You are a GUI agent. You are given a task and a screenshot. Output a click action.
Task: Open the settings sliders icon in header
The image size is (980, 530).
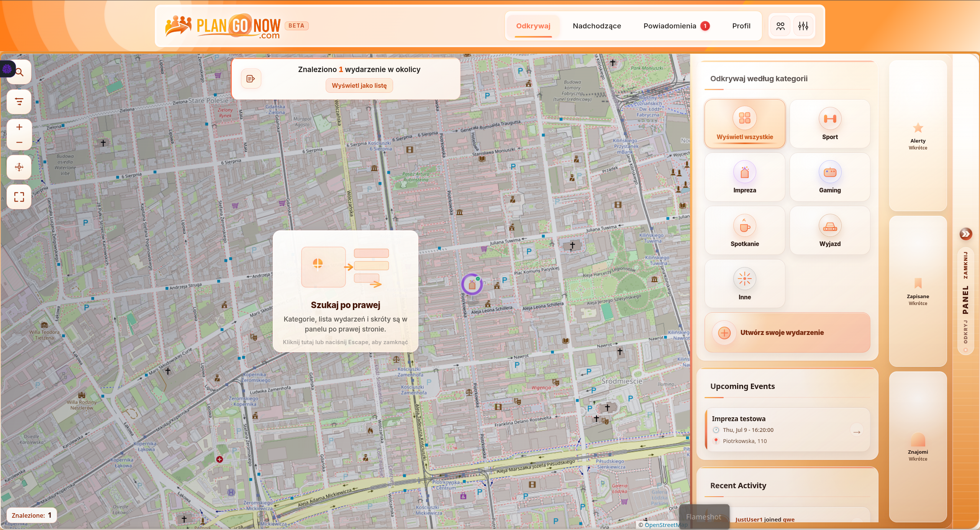click(x=803, y=26)
